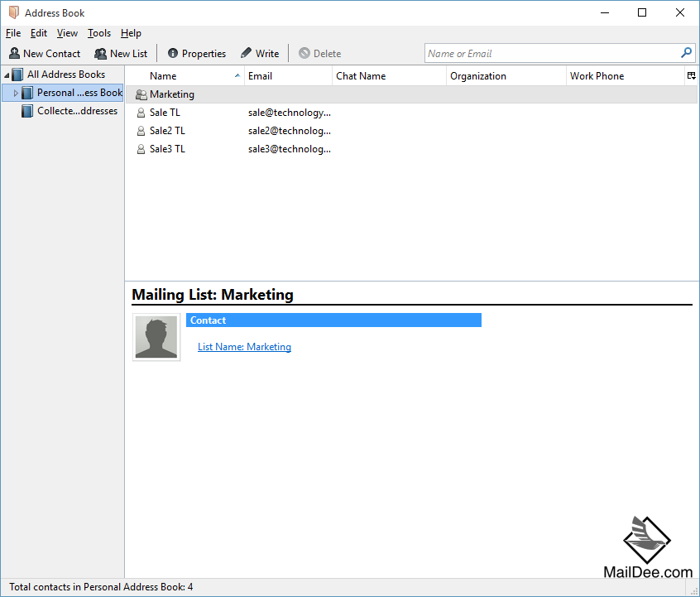Collapse the All Address Books tree node
This screenshot has width=700, height=597.
point(5,74)
